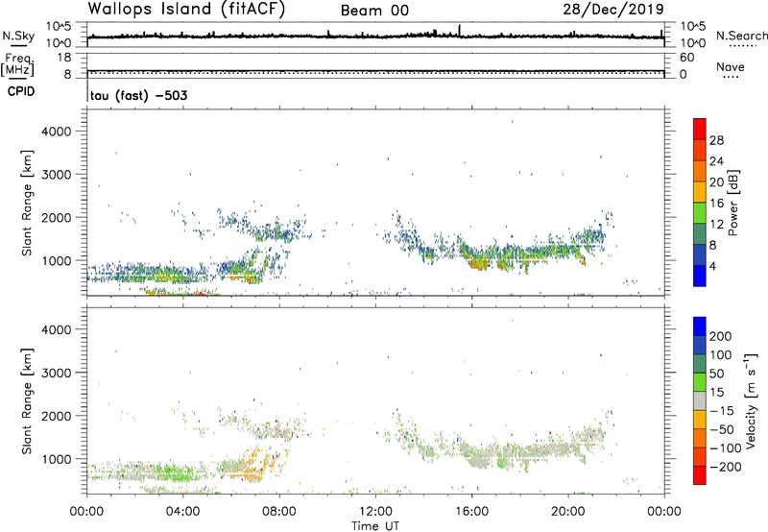The image size is (768, 532).
Task: Click the orange negative-velocity scatter near 07:00
Action: tap(254, 466)
